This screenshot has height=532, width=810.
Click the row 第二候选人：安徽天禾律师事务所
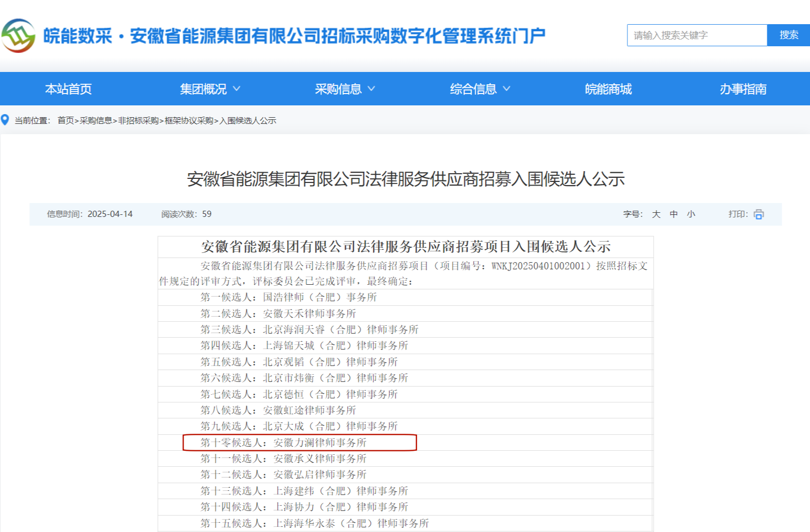click(405, 314)
